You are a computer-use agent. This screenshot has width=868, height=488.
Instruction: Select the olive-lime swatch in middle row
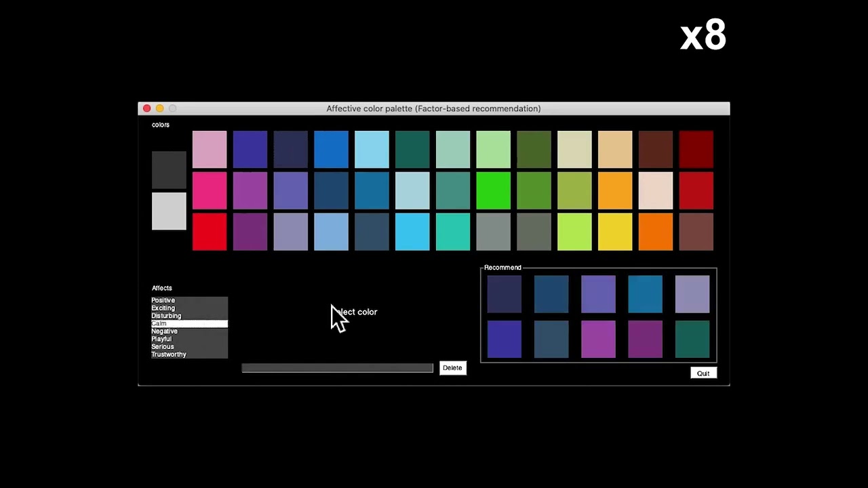coord(574,190)
